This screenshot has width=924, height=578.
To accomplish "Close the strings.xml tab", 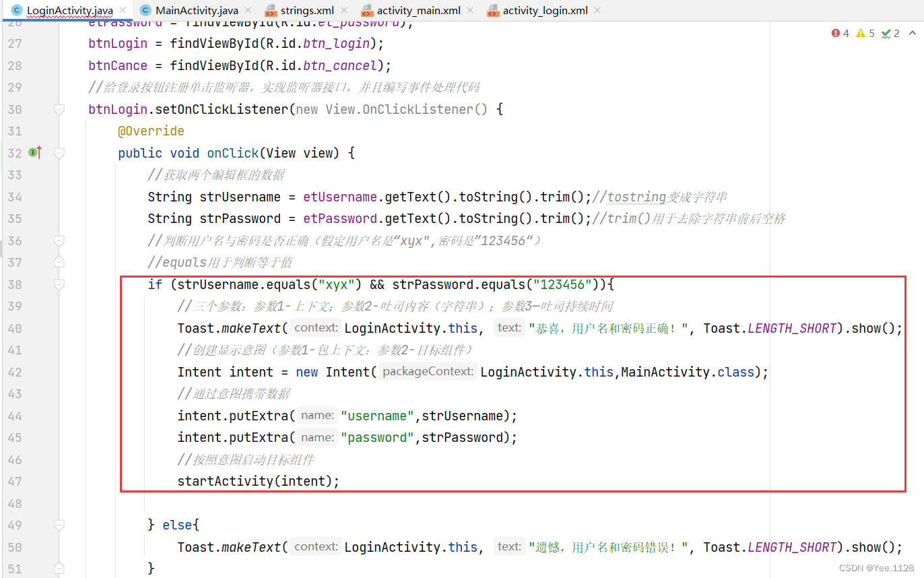I will (344, 11).
